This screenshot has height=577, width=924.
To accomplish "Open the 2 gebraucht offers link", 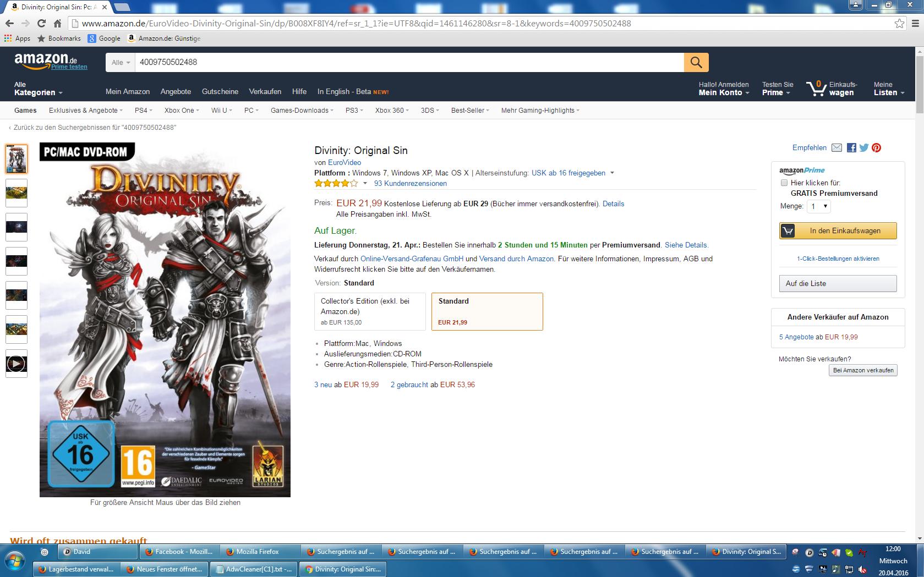I will coord(409,384).
